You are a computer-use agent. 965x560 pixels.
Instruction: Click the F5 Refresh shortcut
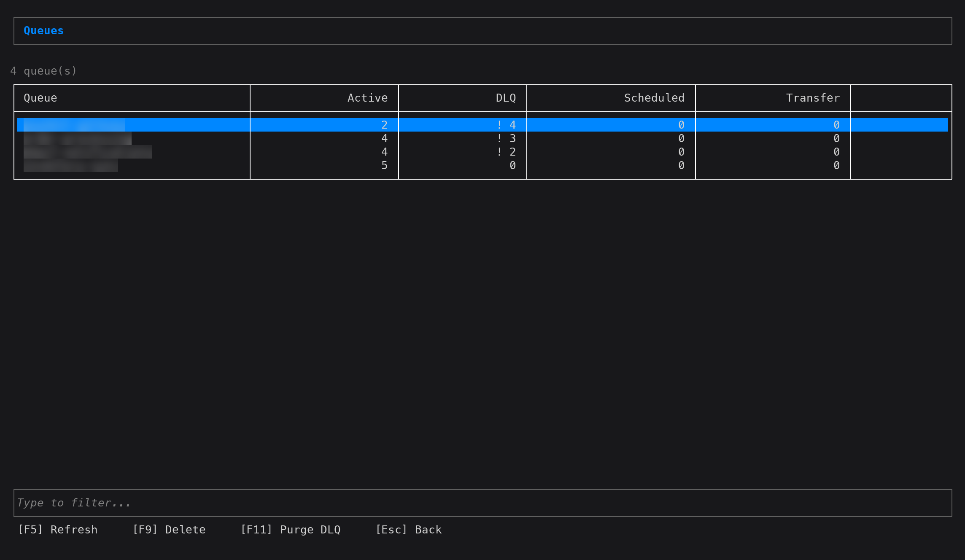click(57, 530)
